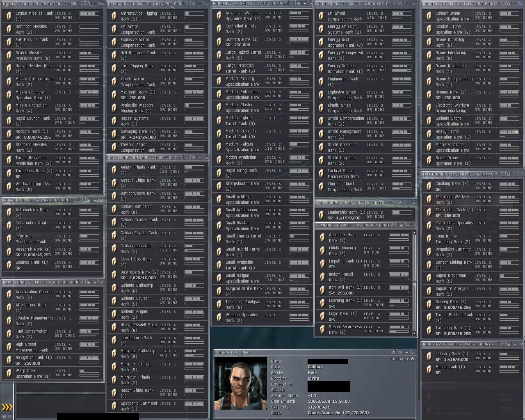Click the Clone Grade Nu (25,470,263) text

coord(338,413)
